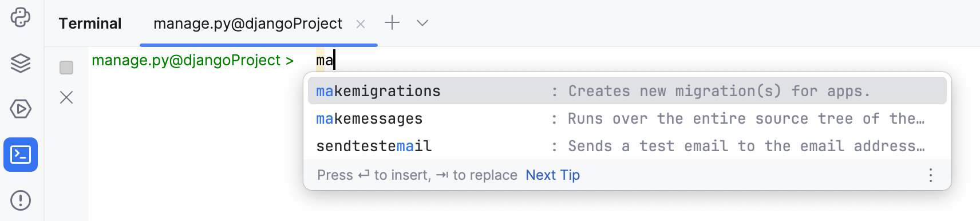Select the Terminal tool window icon
980x221 pixels.
tap(21, 155)
